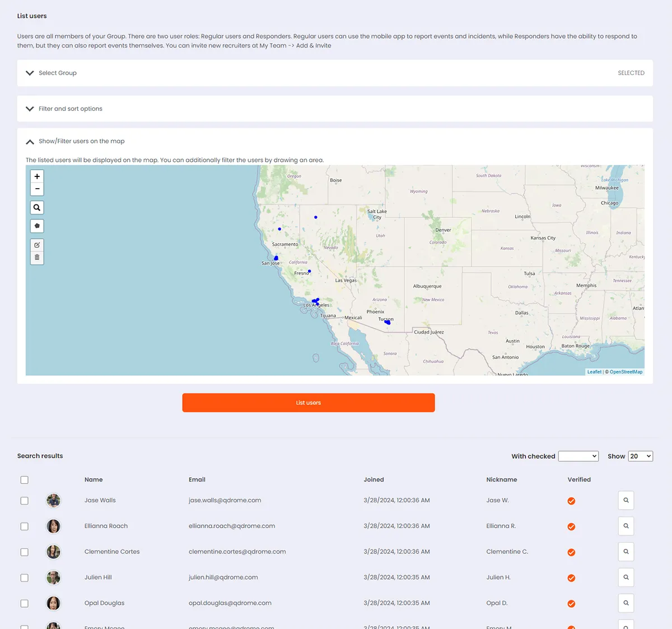
Task: Open the map search tool
Action: 37,208
